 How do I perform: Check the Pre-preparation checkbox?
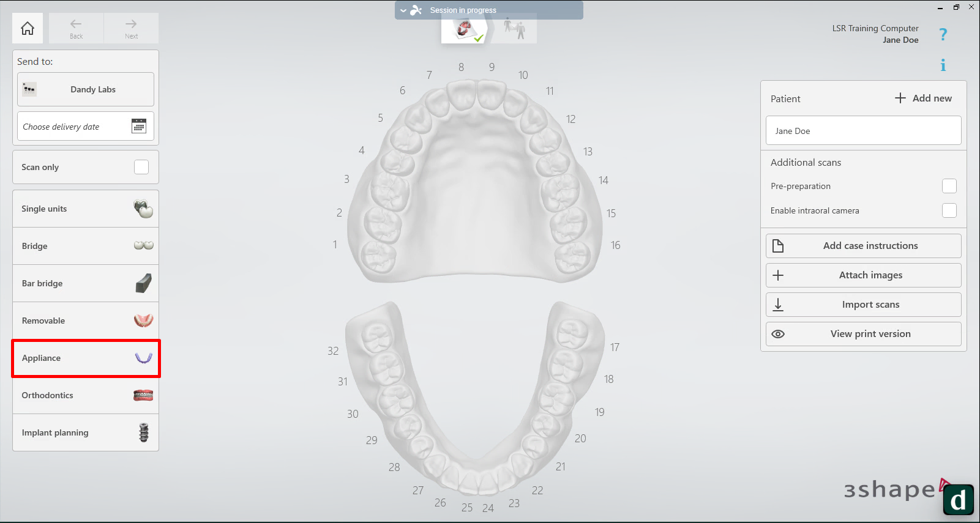tap(949, 186)
